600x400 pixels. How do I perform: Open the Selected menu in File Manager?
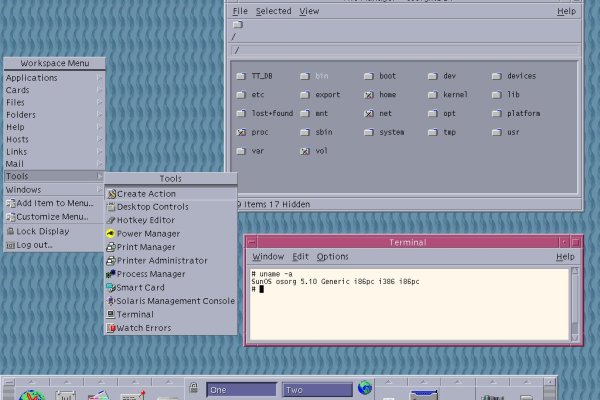273,11
